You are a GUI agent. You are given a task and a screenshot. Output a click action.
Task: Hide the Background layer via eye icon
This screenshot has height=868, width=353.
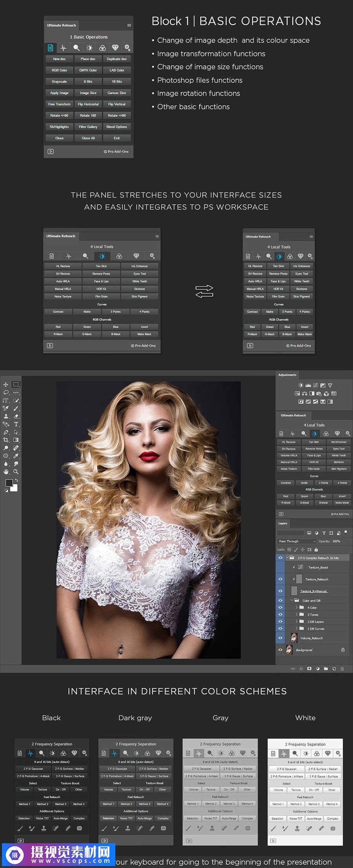click(280, 650)
